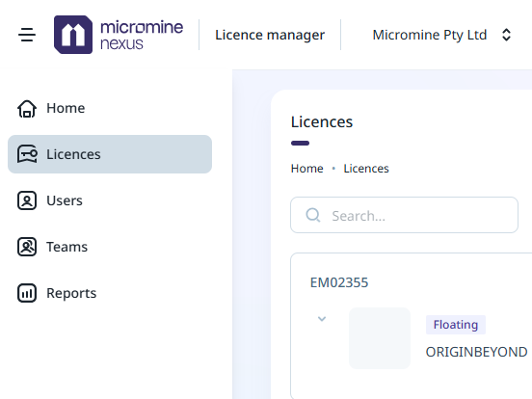Viewport: 532px width, 399px height.
Task: Expand the ORIGINBEYOND licence row chevron
Action: 322,319
